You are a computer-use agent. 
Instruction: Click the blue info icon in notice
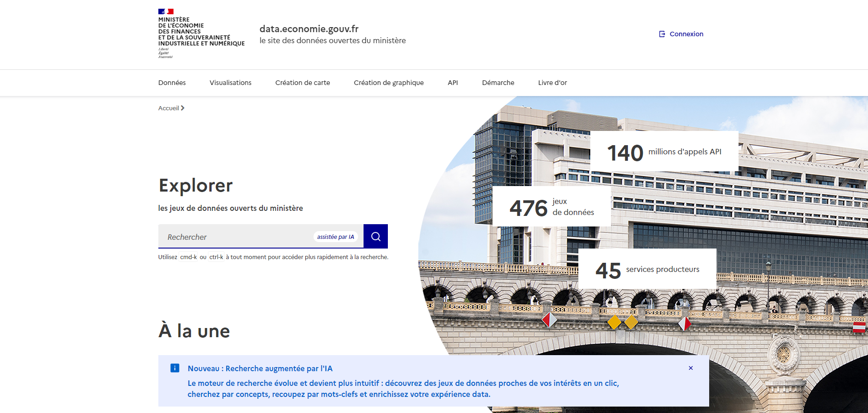point(175,368)
